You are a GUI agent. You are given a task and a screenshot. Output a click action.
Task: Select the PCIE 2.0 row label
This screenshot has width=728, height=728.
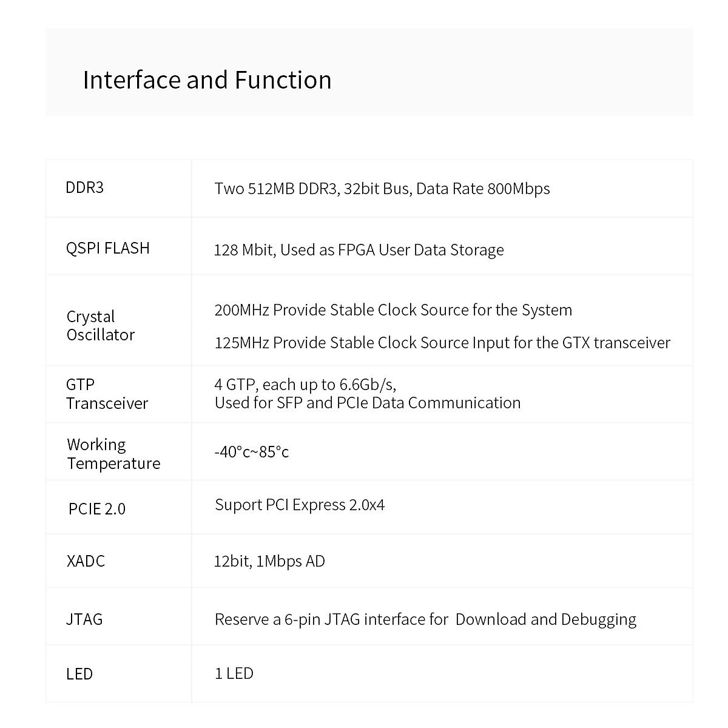tap(97, 508)
